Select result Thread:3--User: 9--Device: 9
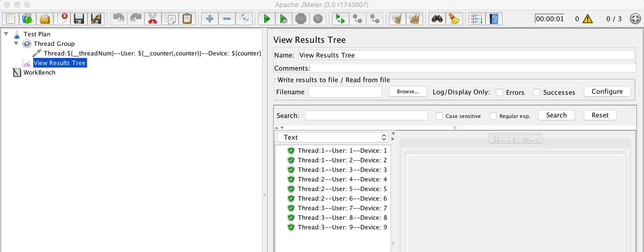644x252 pixels. (x=342, y=227)
